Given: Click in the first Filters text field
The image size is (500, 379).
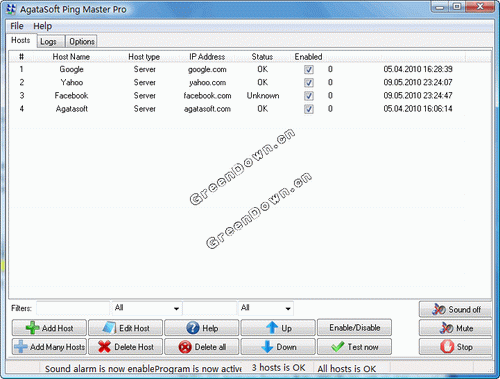Looking at the screenshot, I should (x=73, y=308).
